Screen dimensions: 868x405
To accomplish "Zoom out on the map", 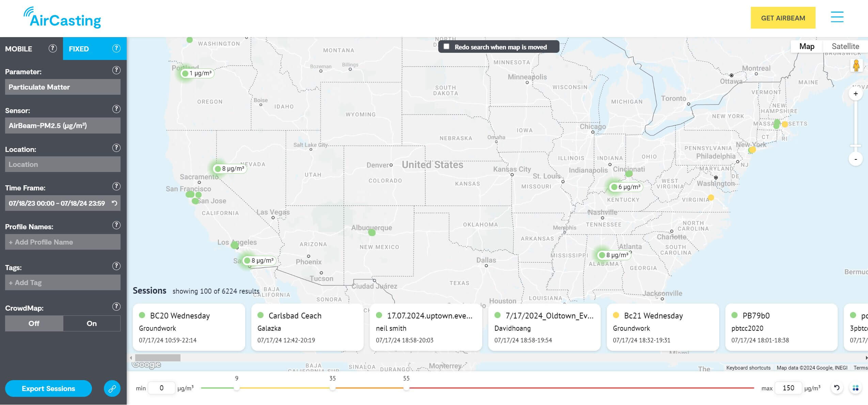I will tap(855, 159).
